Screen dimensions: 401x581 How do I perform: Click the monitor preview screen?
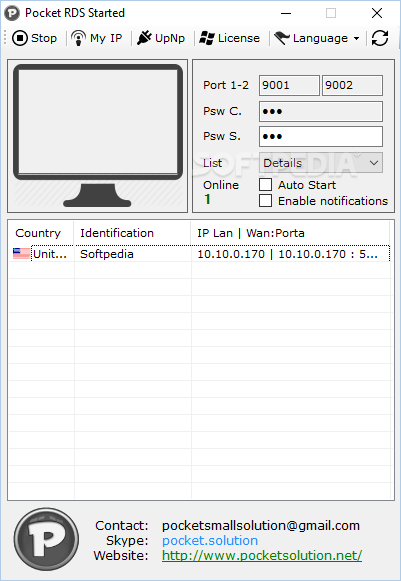(98, 122)
